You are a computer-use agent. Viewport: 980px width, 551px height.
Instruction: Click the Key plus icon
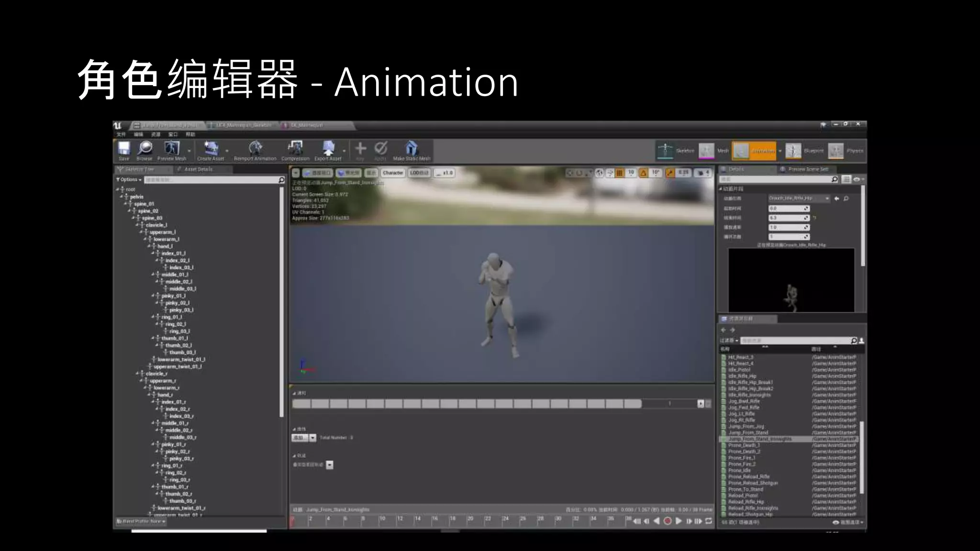click(360, 148)
